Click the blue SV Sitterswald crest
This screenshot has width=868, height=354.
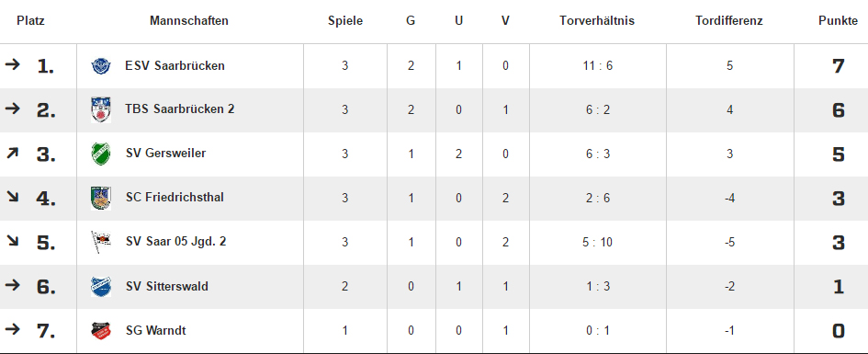pos(101,286)
